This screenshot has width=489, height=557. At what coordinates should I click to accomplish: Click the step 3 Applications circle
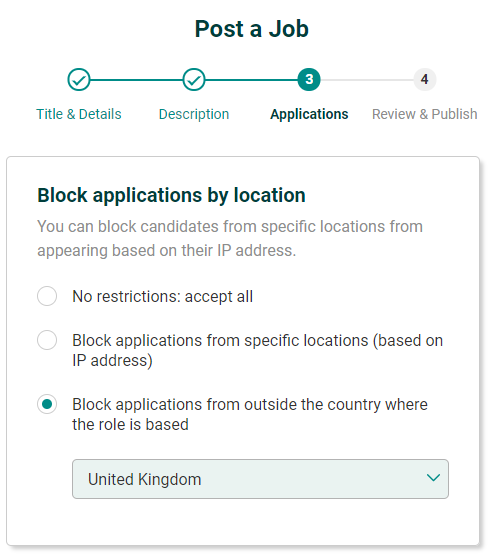click(309, 80)
